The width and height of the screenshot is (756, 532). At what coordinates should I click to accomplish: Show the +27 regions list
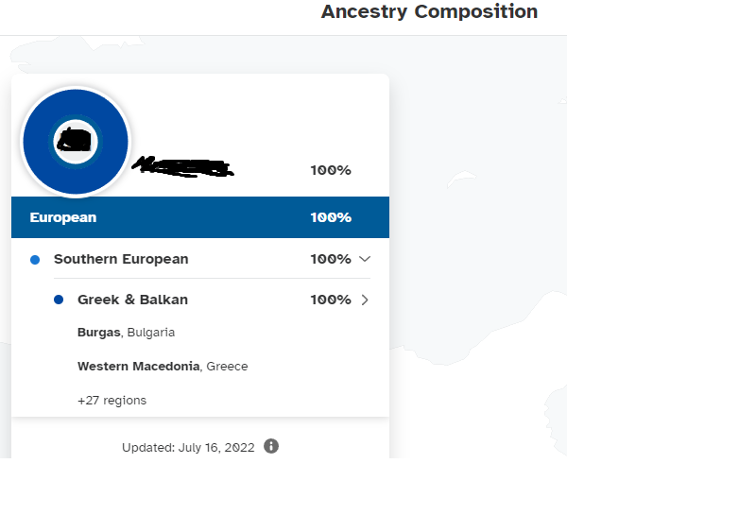(x=112, y=401)
